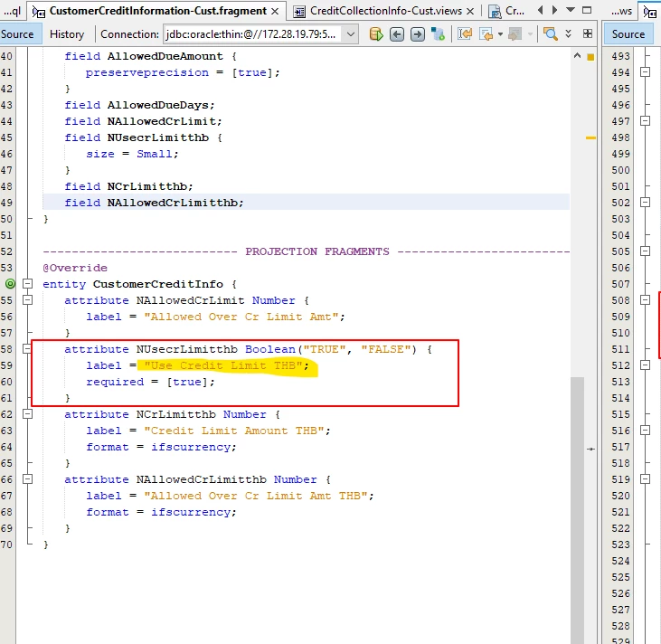The image size is (661, 644).
Task: Close the CreditCollectionInfo-Cust.views tab
Action: click(x=470, y=12)
